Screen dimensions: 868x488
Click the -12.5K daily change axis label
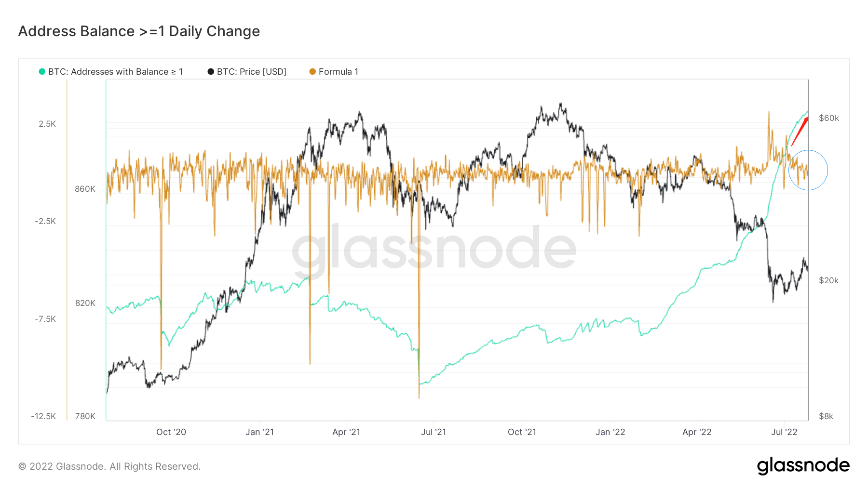(x=43, y=416)
